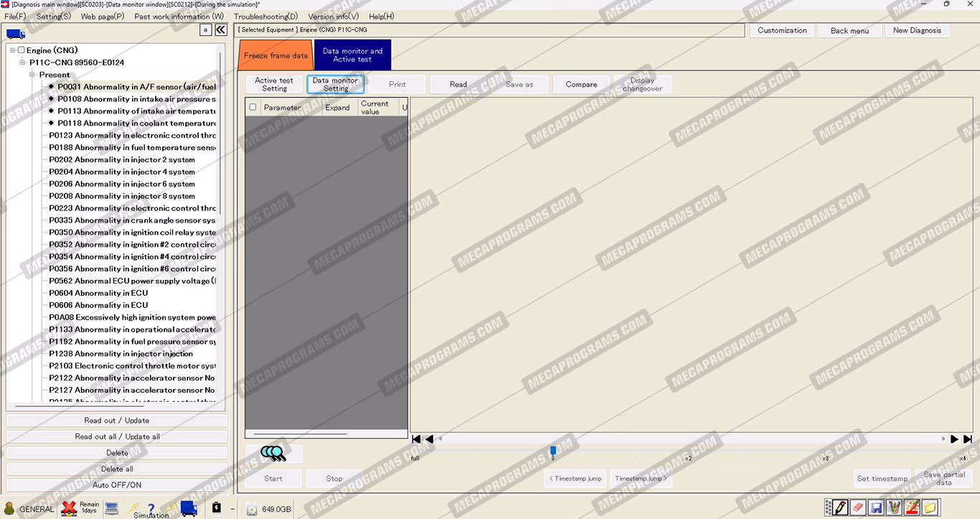Screen dimensions: 980x519
Task: Click the Current value column header
Action: click(x=379, y=108)
